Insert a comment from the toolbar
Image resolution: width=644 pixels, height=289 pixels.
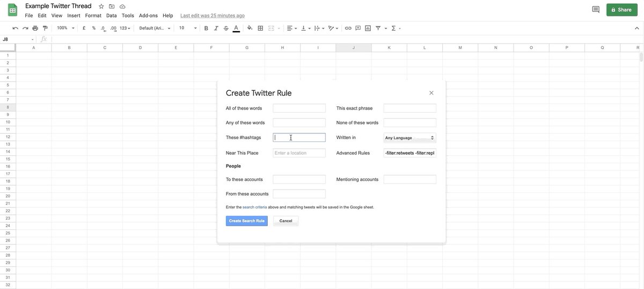pos(358,28)
